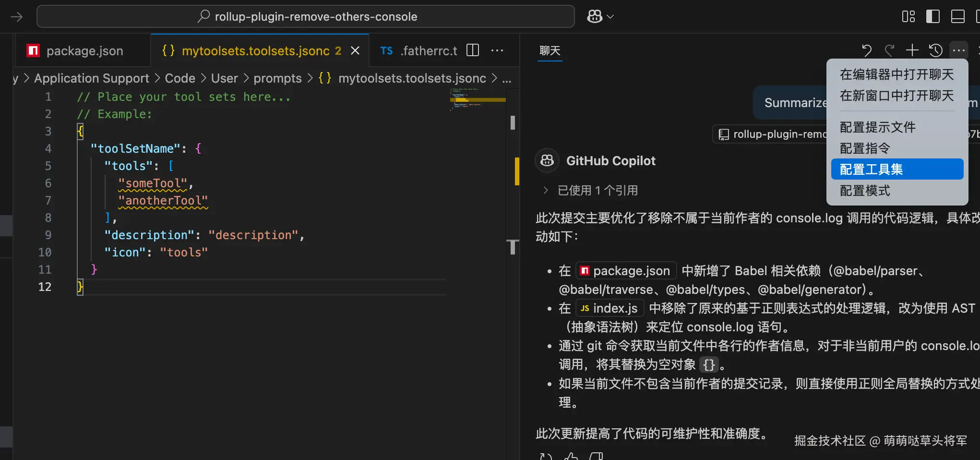
Task: Click the thumbs up icon under the response
Action: point(571,456)
